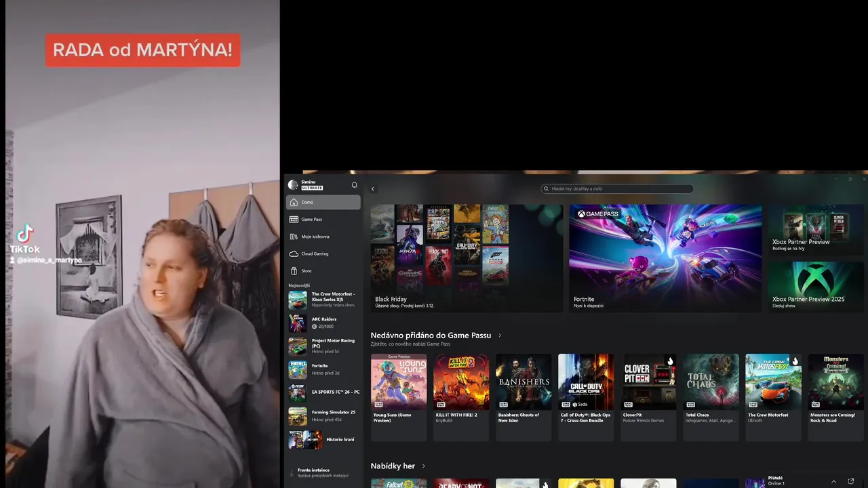The width and height of the screenshot is (868, 488).
Task: Open ARC Raiders from the recent list
Action: 323,323
